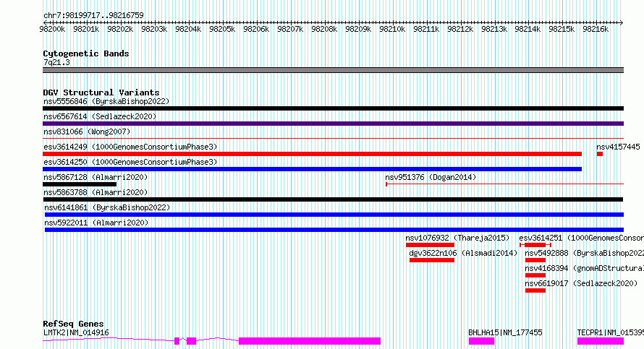Click the 98216k ruler mark

596,29
